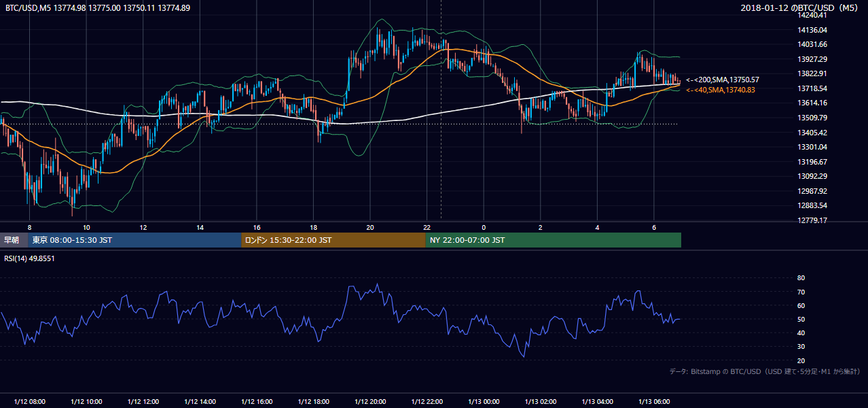The image size is (868, 408).
Task: Select the NY 22:00-07:00 JST session bar
Action: coord(554,240)
